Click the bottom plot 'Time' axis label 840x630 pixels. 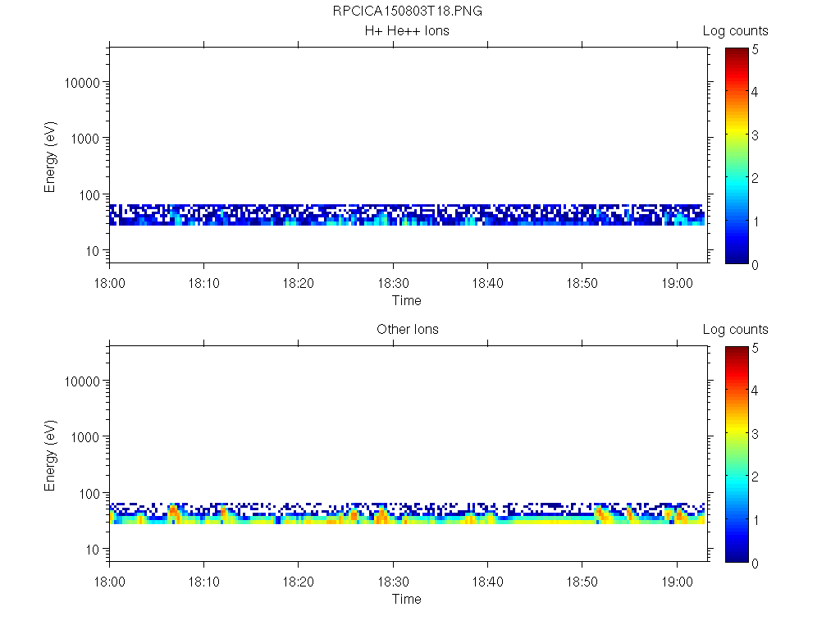click(407, 599)
